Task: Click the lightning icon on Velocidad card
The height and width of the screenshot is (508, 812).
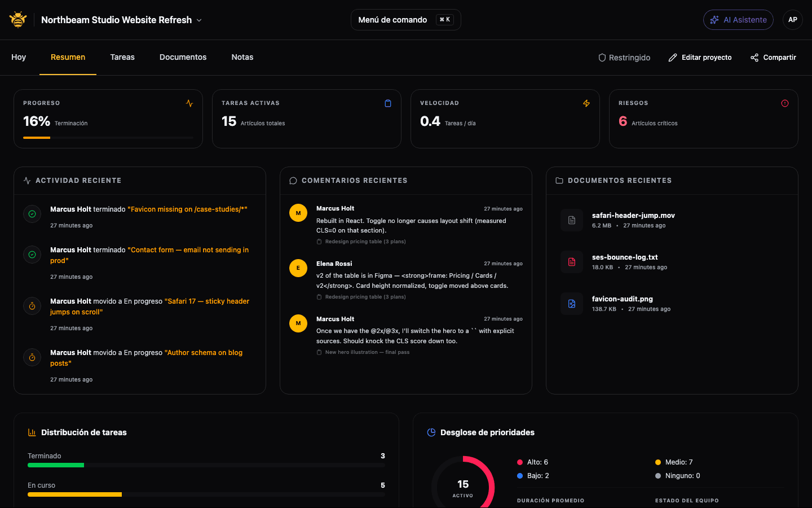Action: tap(586, 103)
